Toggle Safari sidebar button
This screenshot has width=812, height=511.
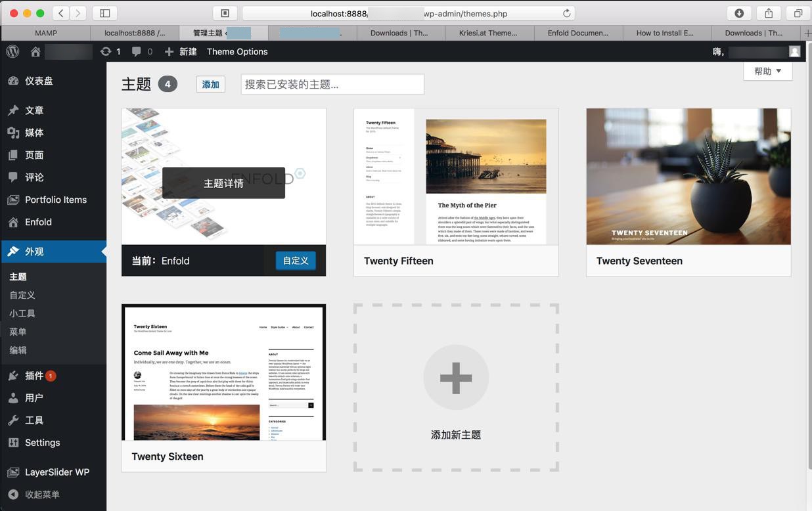[104, 13]
